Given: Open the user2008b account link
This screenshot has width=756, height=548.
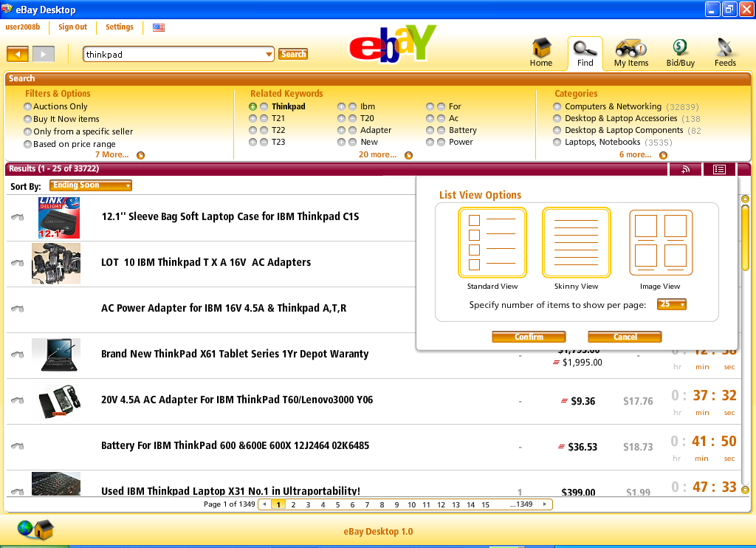Looking at the screenshot, I should point(23,27).
